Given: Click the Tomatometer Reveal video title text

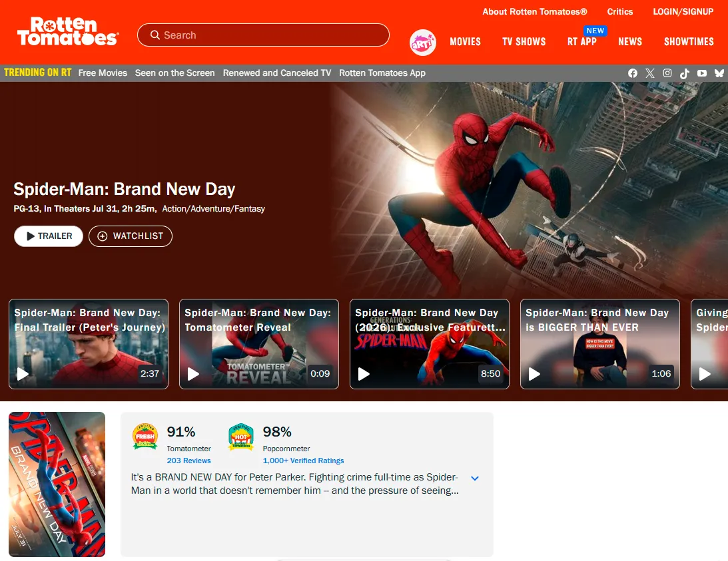Looking at the screenshot, I should [258, 320].
